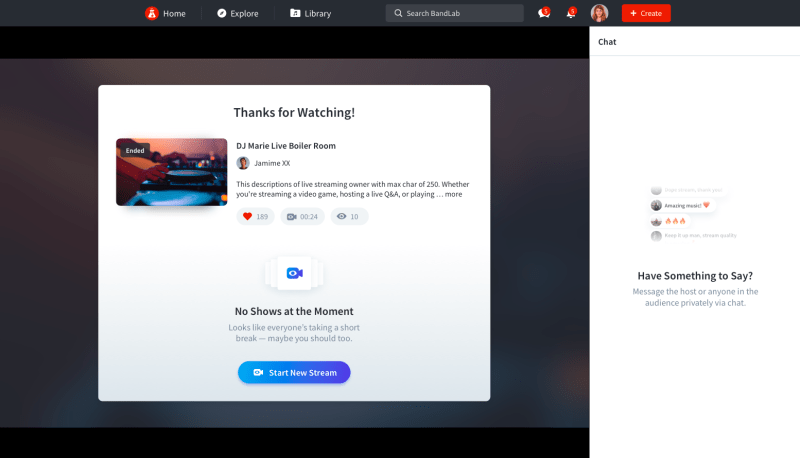Open the Explore compass icon
Screen dimensions: 800x458
tap(222, 13)
